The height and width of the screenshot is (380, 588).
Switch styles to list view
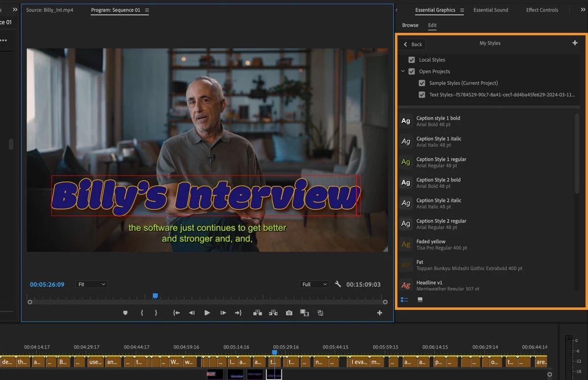[x=404, y=299]
